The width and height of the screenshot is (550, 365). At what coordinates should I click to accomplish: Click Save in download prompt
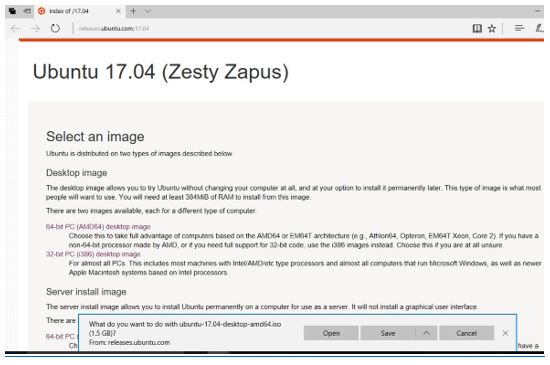pos(388,333)
